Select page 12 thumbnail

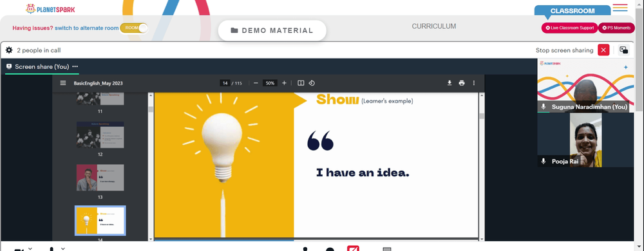(x=100, y=135)
